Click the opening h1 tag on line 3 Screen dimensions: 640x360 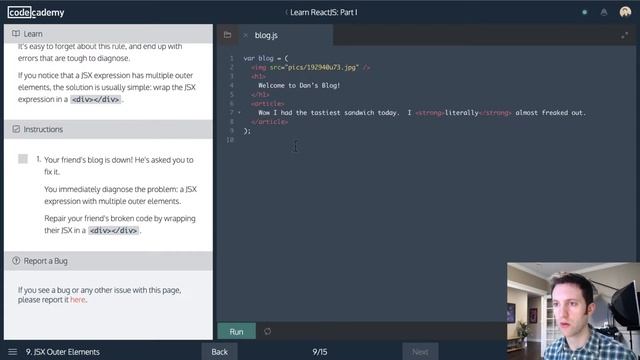click(x=258, y=76)
